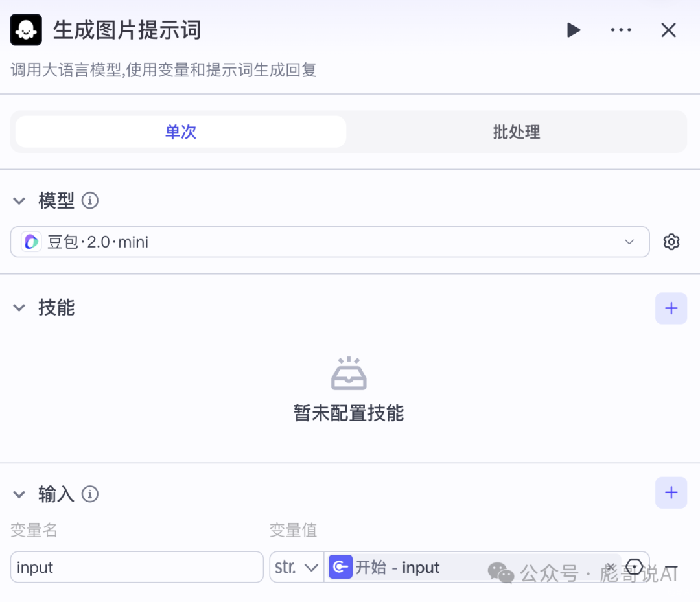Click the input variable name field
Viewport: 700px width, 602px height.
[x=137, y=567]
